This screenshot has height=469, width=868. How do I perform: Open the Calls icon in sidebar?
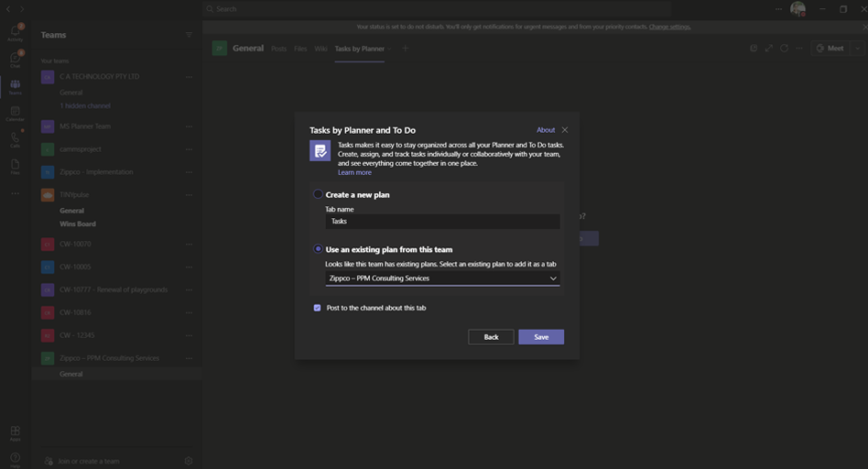click(x=15, y=139)
